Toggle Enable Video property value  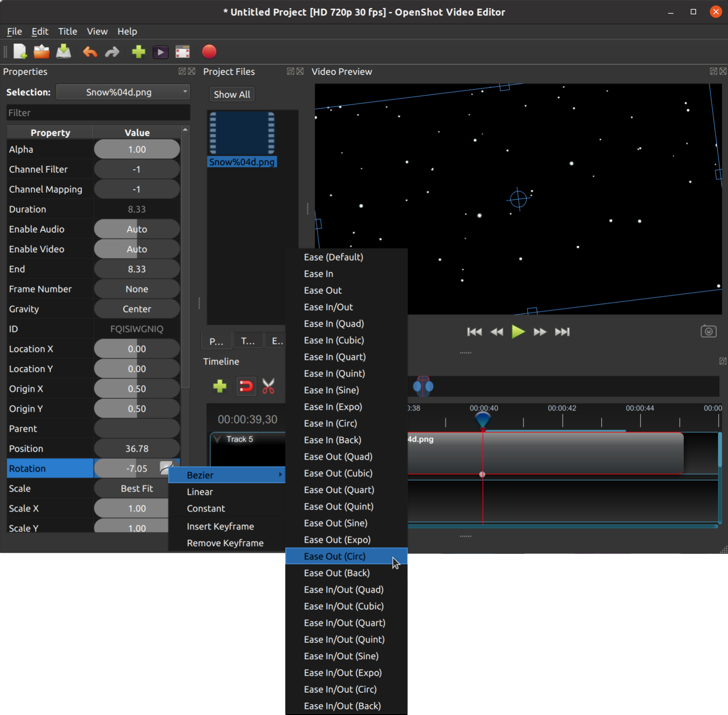coord(137,249)
